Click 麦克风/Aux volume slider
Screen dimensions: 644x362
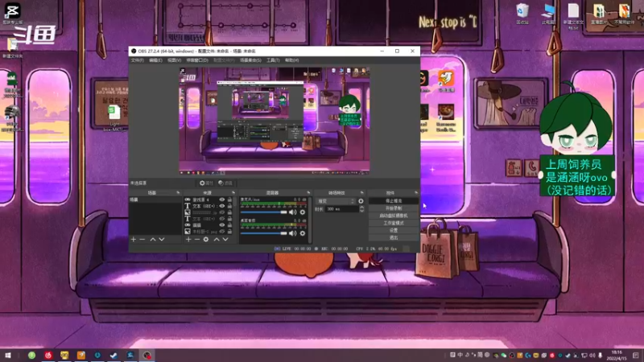click(x=264, y=212)
